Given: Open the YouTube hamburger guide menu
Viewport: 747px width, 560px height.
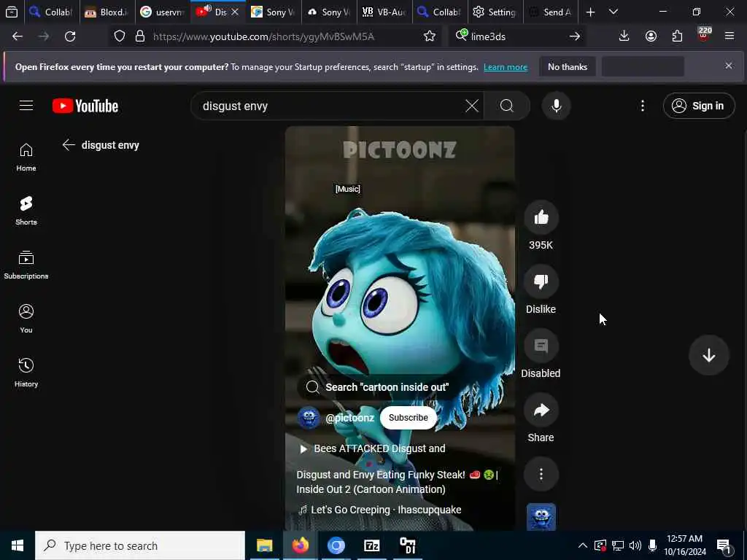Looking at the screenshot, I should tap(26, 106).
